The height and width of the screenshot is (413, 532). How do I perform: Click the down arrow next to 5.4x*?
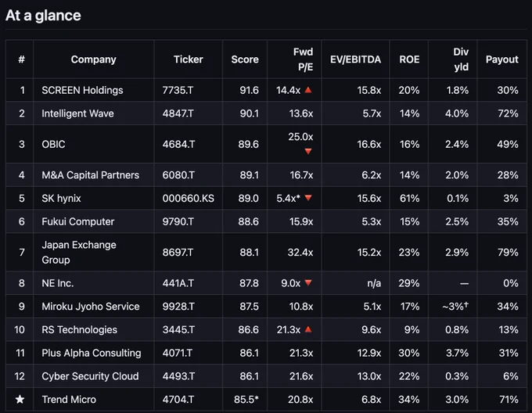(308, 198)
